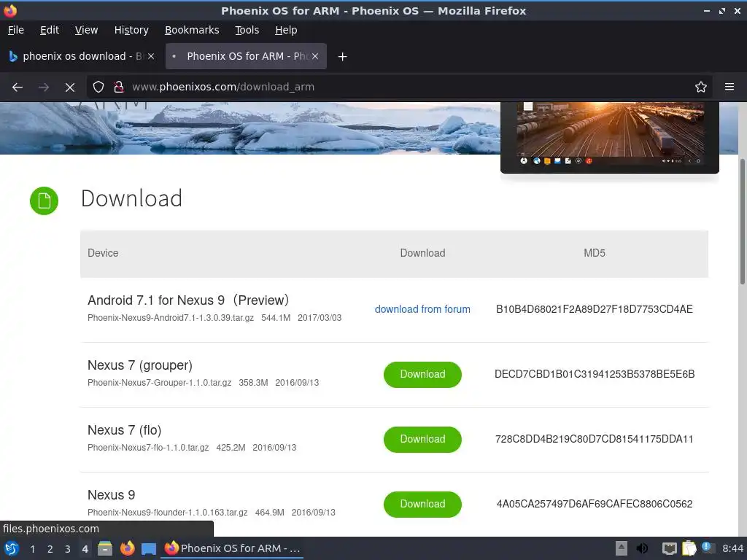Switch to workspace 2

[50, 549]
